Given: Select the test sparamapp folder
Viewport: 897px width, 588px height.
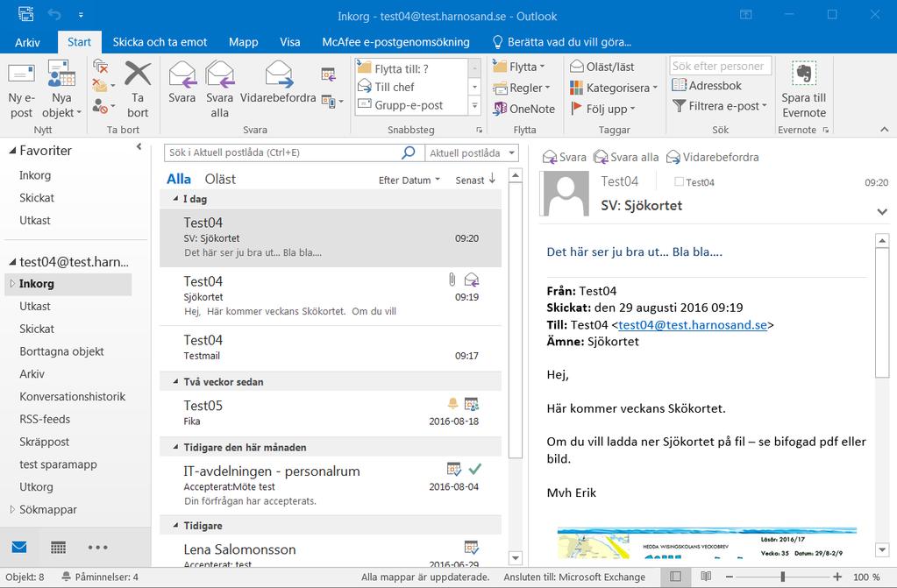Looking at the screenshot, I should (58, 464).
